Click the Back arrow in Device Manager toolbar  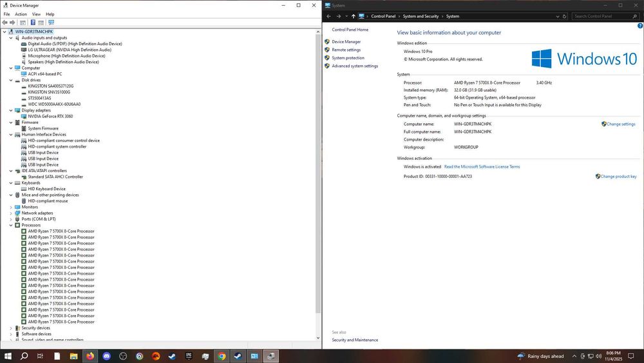pyautogui.click(x=5, y=23)
